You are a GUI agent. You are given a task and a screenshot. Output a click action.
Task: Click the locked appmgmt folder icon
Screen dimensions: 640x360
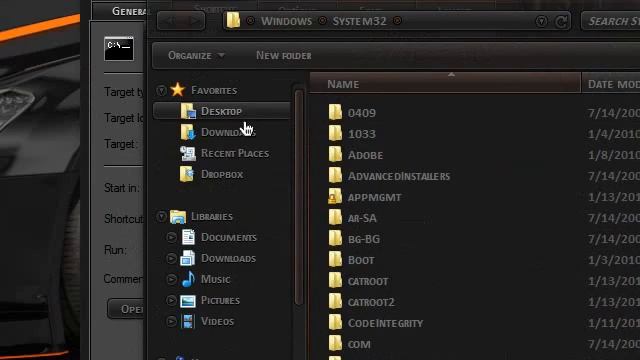[335, 196]
